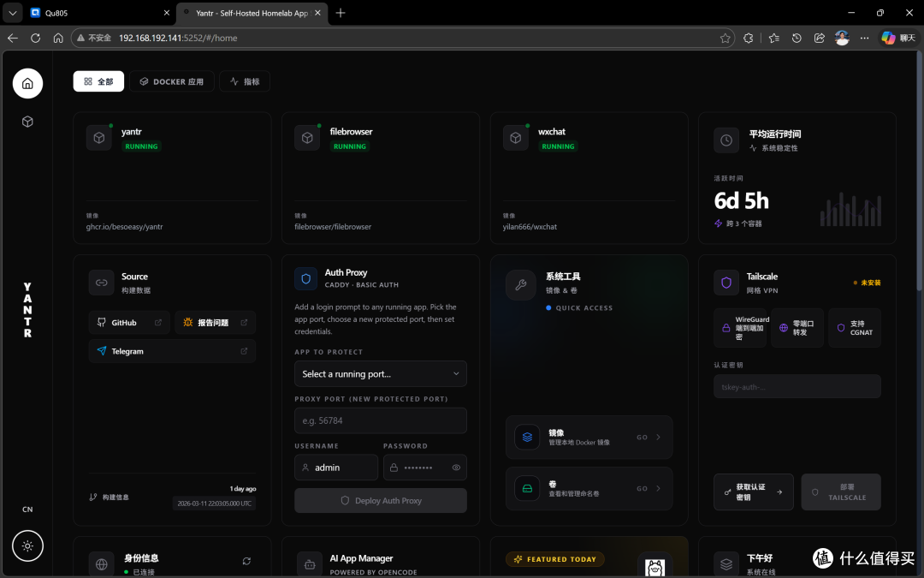Switch to the DOCKER 应用 tab
Image resolution: width=924 pixels, height=578 pixels.
172,81
